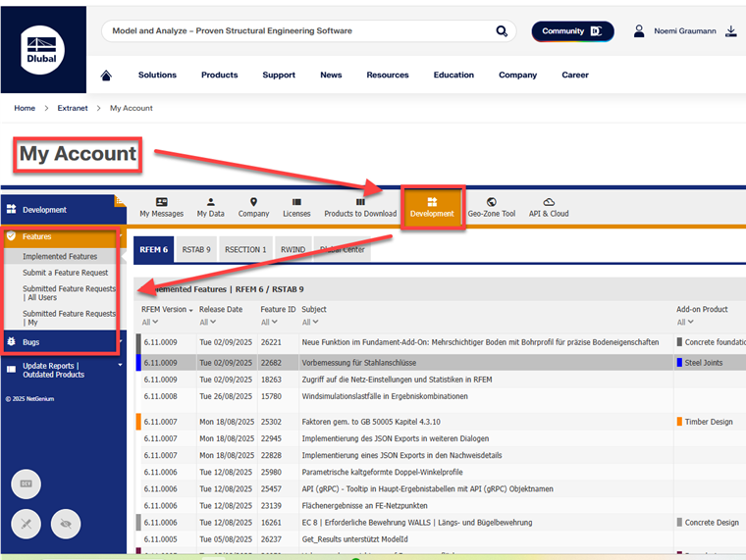Click the blue Steel Joints color marker
746x560 pixels.
[679, 363]
